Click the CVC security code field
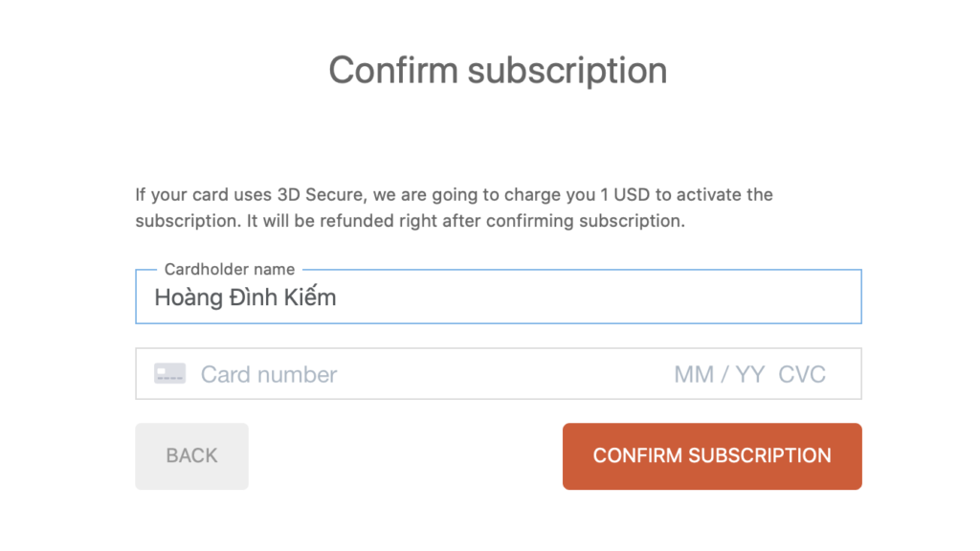The height and width of the screenshot is (551, 980). pyautogui.click(x=802, y=374)
